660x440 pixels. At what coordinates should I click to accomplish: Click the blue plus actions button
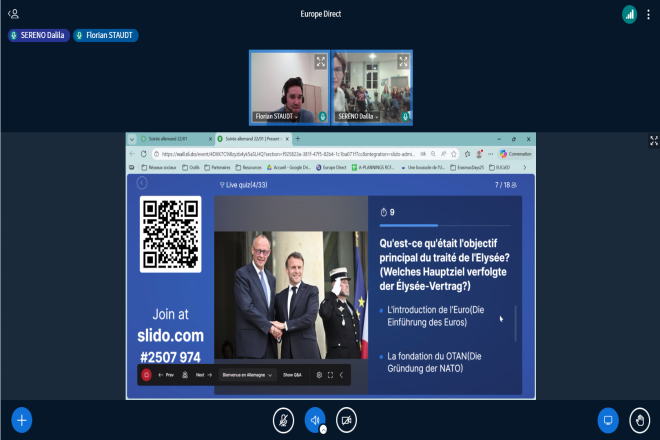[x=22, y=420]
